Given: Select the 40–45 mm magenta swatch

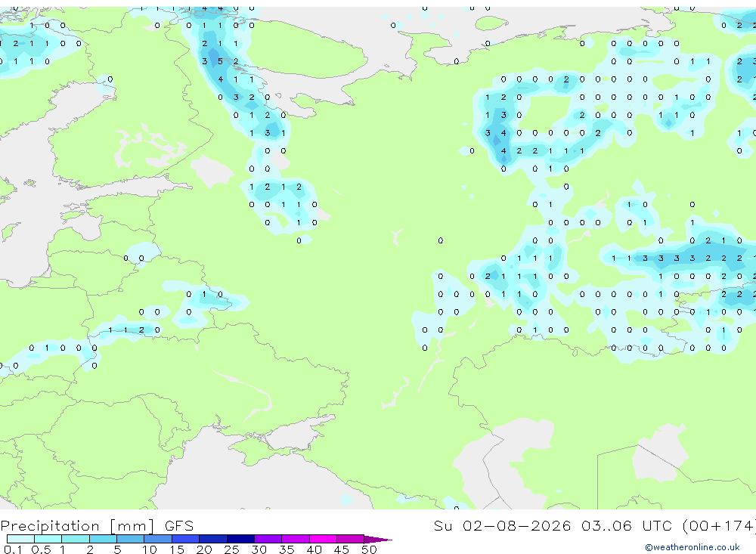Looking at the screenshot, I should tap(323, 539).
